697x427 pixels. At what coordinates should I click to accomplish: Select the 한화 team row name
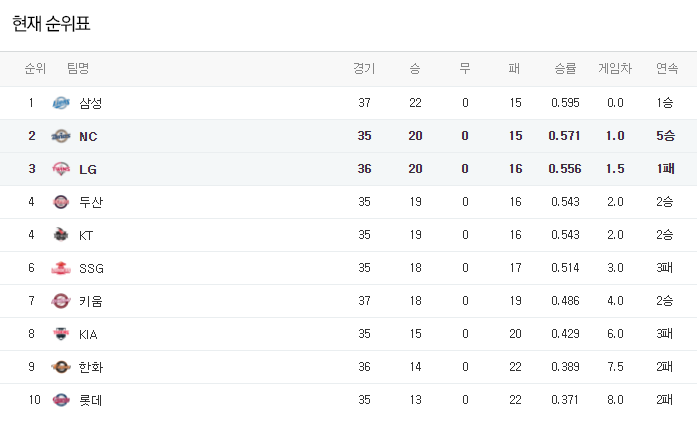pyautogui.click(x=91, y=367)
